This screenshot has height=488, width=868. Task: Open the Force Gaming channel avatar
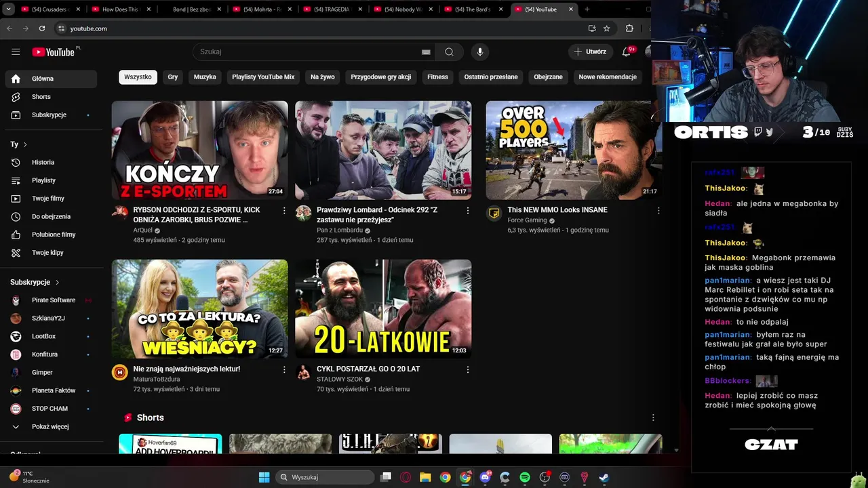(494, 213)
